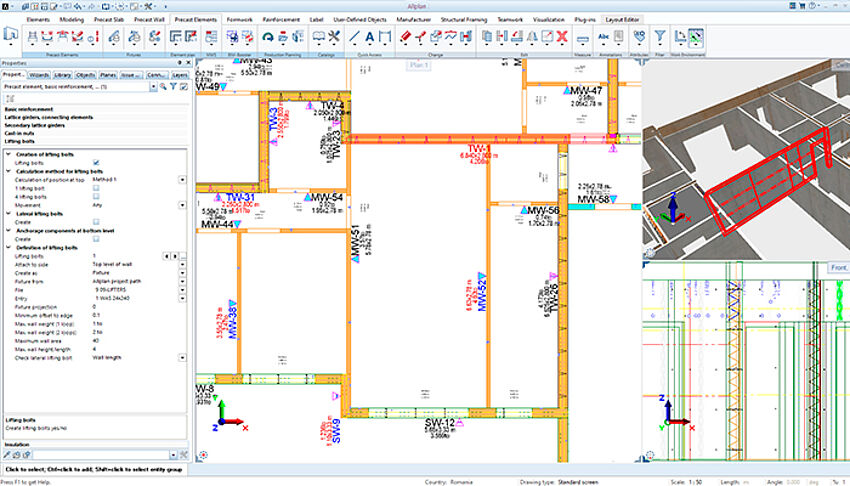Select the Secondary lattice girders category
Screen dimensions: 850x486
pyautogui.click(x=33, y=126)
